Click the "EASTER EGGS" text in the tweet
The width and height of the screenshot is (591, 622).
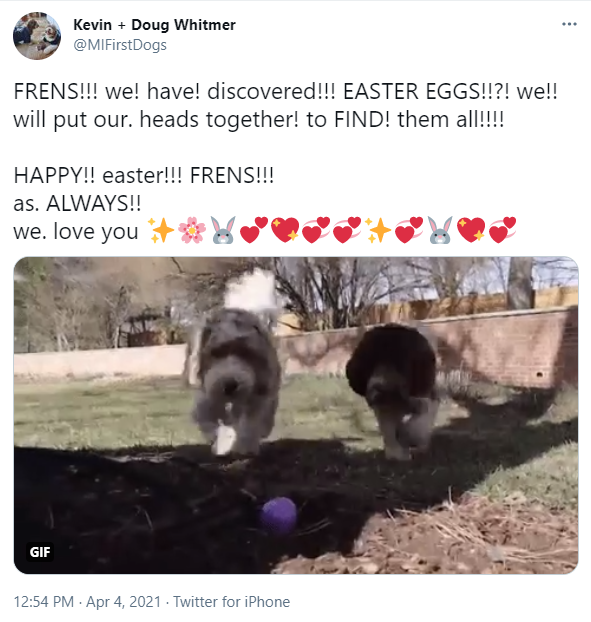point(411,92)
